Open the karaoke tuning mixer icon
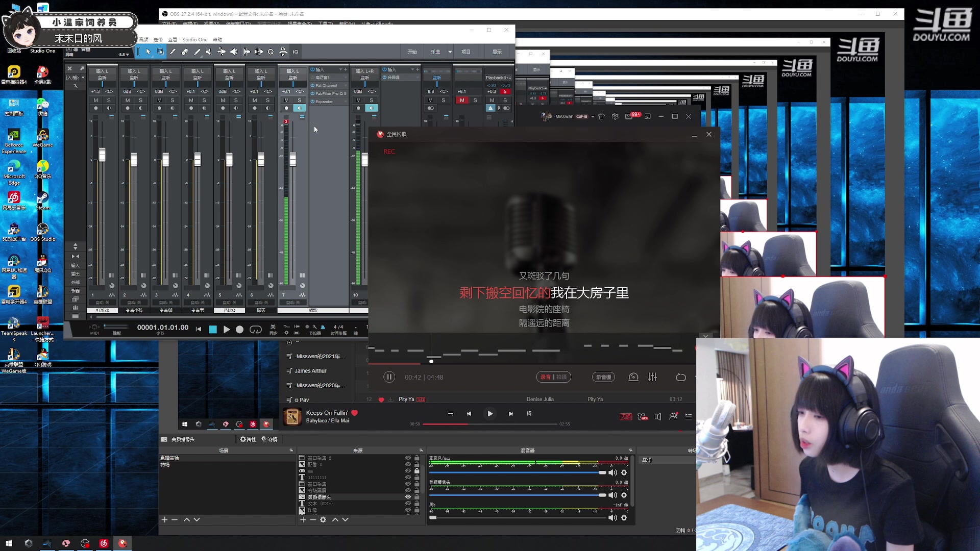This screenshot has height=551, width=980. (652, 377)
